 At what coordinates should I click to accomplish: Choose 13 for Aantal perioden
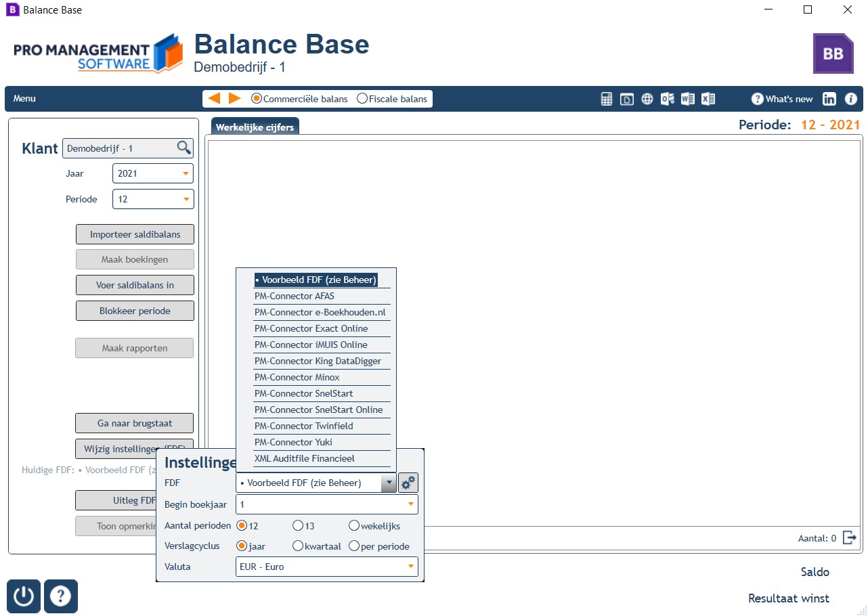(x=304, y=526)
